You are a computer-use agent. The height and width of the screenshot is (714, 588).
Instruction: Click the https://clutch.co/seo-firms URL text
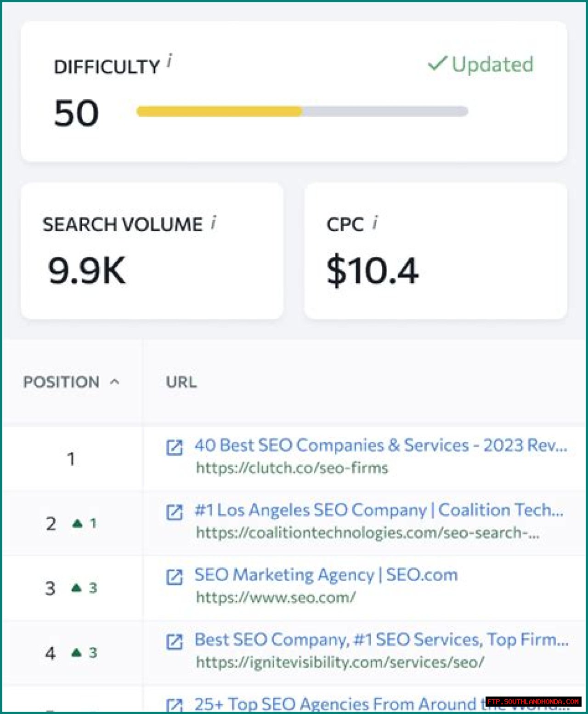point(292,468)
